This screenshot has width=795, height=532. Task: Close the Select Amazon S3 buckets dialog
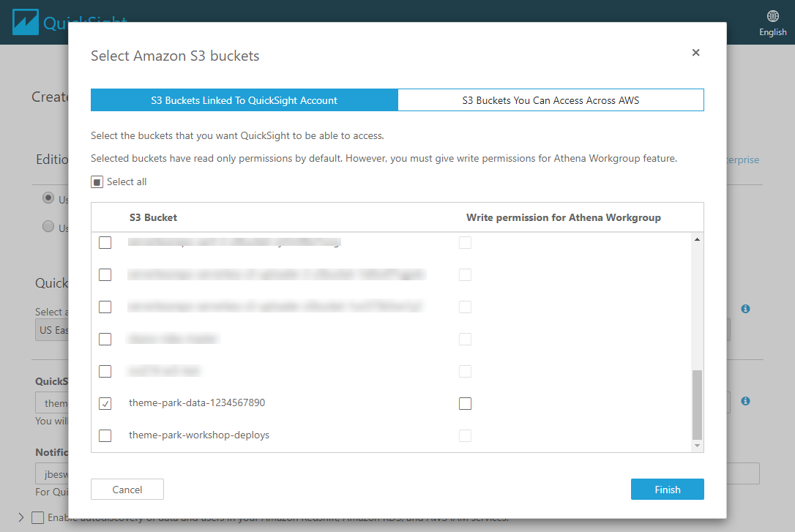click(x=695, y=53)
